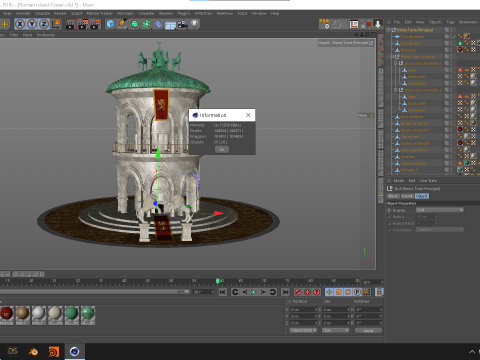The width and height of the screenshot is (480, 360).
Task: Switch to the Basic attribute tab
Action: coord(393,196)
